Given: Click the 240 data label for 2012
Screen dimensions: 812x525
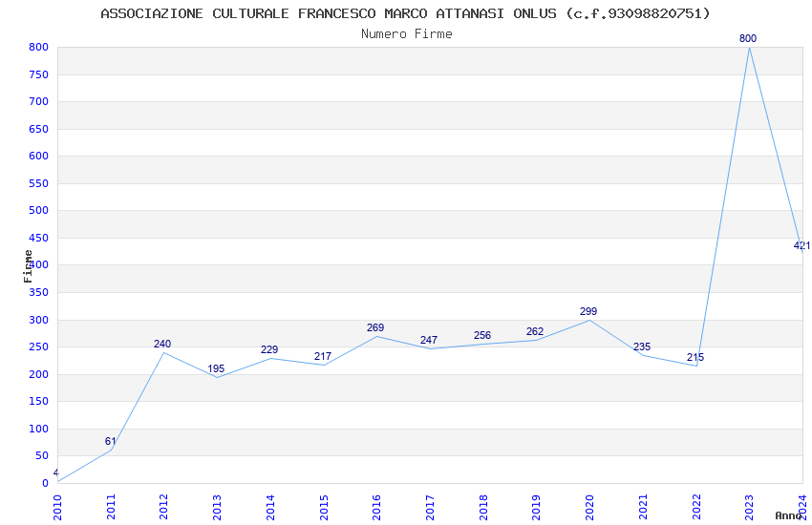Looking at the screenshot, I should pyautogui.click(x=162, y=344).
